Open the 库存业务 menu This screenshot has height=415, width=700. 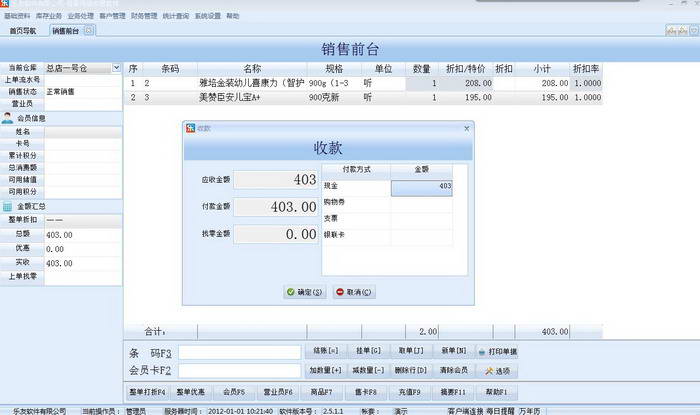pos(49,16)
